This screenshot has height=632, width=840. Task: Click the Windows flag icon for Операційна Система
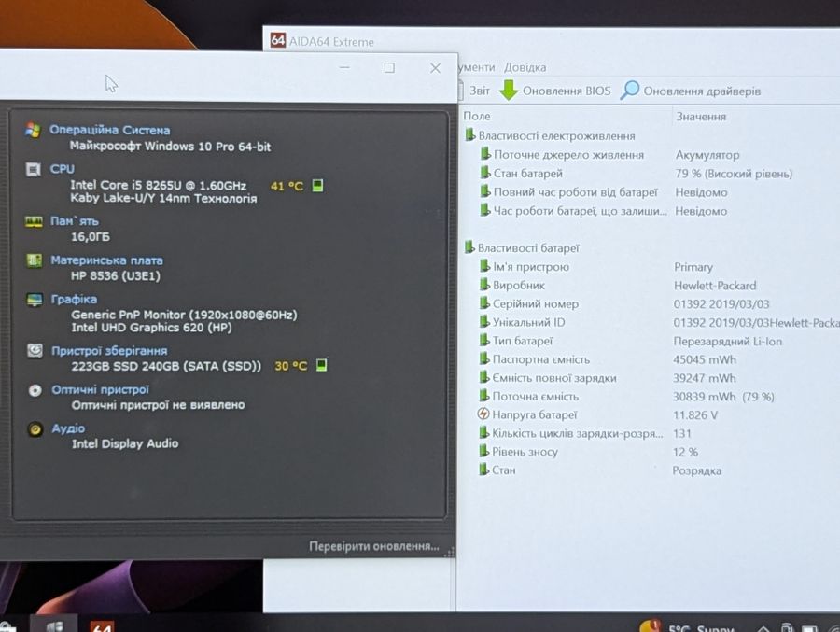tap(33, 130)
